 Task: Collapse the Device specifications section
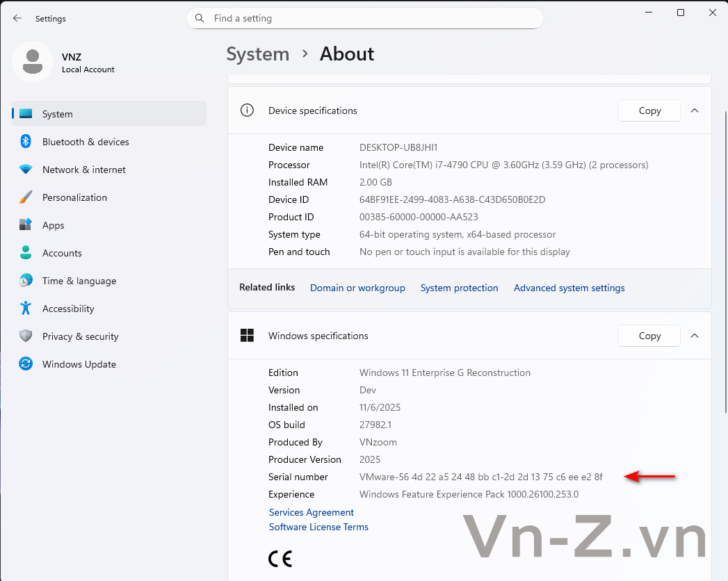coord(694,111)
